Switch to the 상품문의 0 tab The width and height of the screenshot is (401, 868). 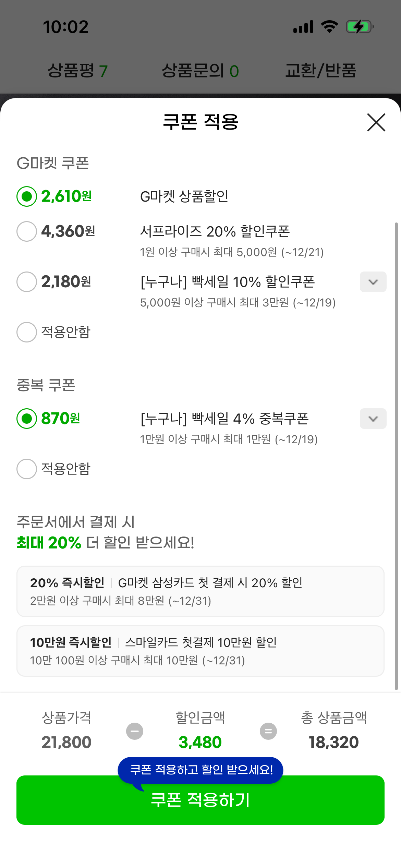coord(200,71)
